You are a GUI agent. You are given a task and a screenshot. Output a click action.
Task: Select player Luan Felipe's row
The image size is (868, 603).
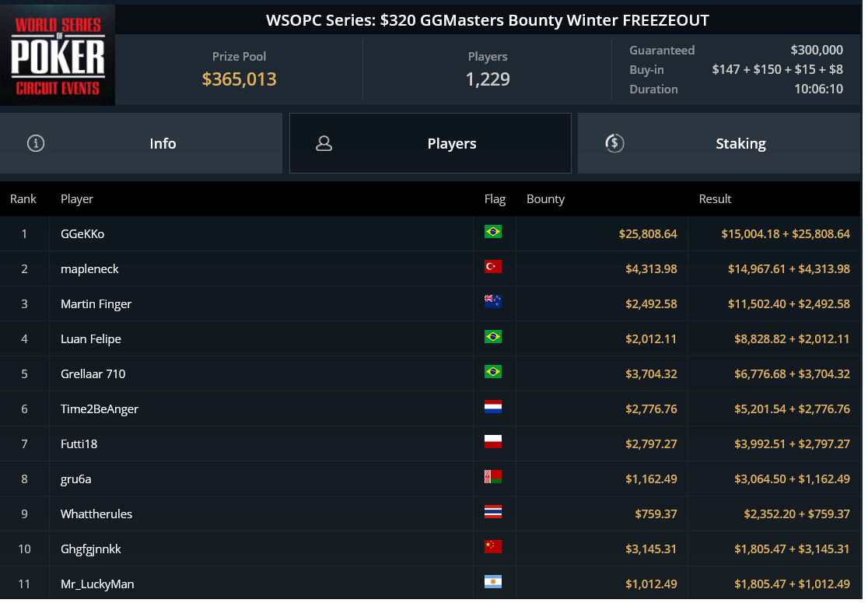click(x=430, y=338)
